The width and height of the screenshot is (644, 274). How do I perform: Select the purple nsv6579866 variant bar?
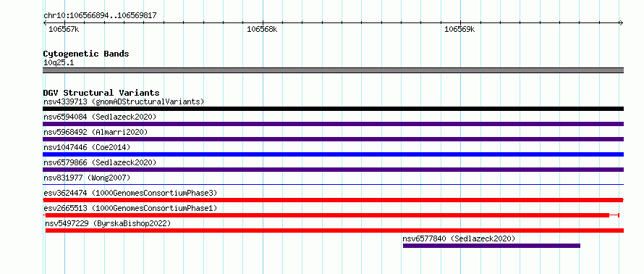(x=333, y=170)
